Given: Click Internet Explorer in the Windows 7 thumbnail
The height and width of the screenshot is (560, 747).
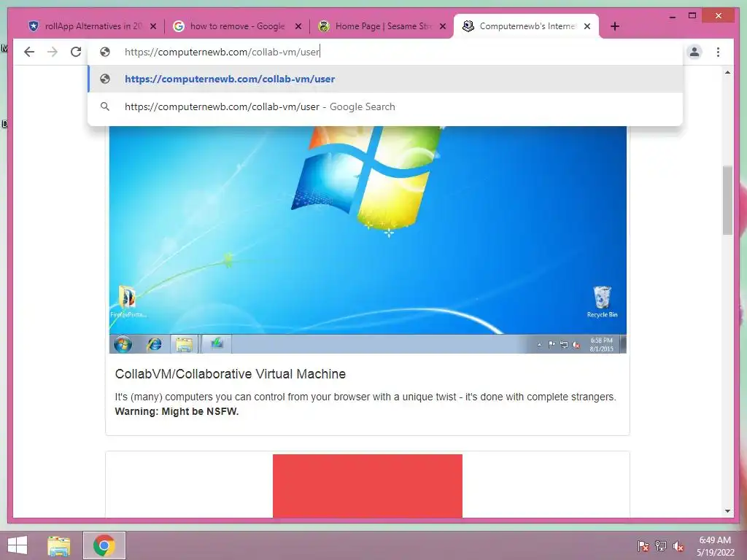Looking at the screenshot, I should pos(154,344).
